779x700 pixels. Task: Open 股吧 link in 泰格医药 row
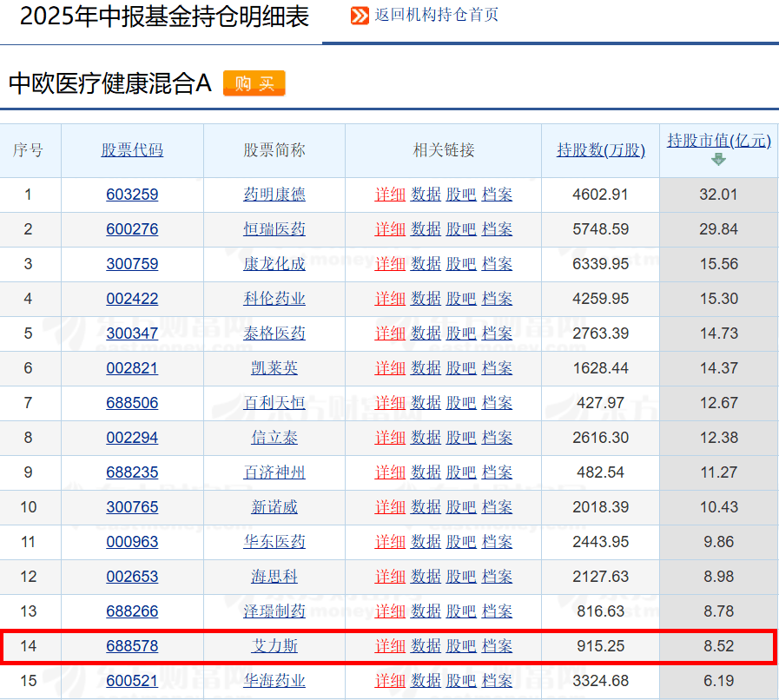[461, 333]
